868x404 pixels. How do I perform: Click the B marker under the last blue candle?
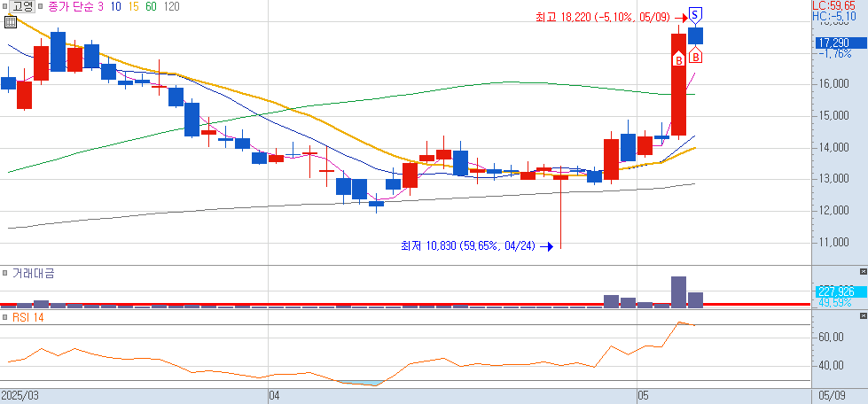click(x=696, y=55)
